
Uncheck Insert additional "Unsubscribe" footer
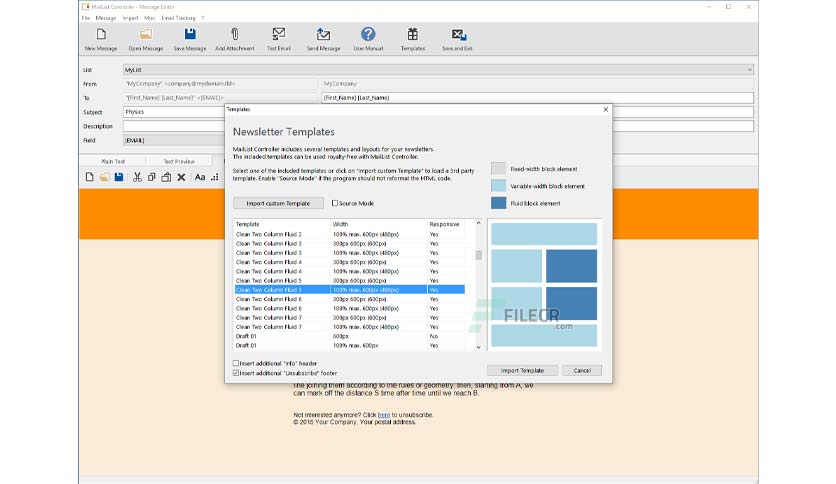coord(236,373)
